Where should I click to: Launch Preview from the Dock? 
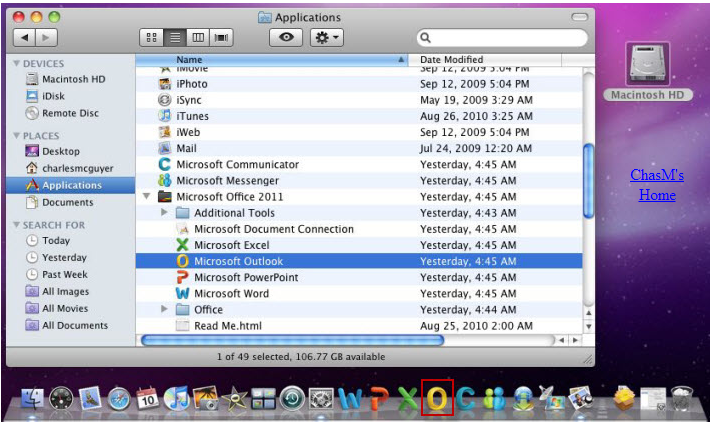(581, 399)
